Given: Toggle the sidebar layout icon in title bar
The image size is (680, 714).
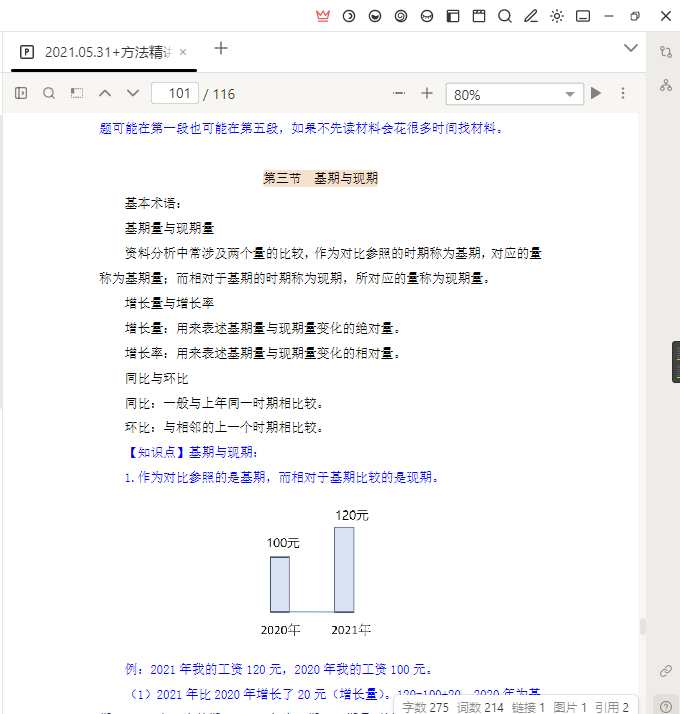Looking at the screenshot, I should (x=453, y=16).
